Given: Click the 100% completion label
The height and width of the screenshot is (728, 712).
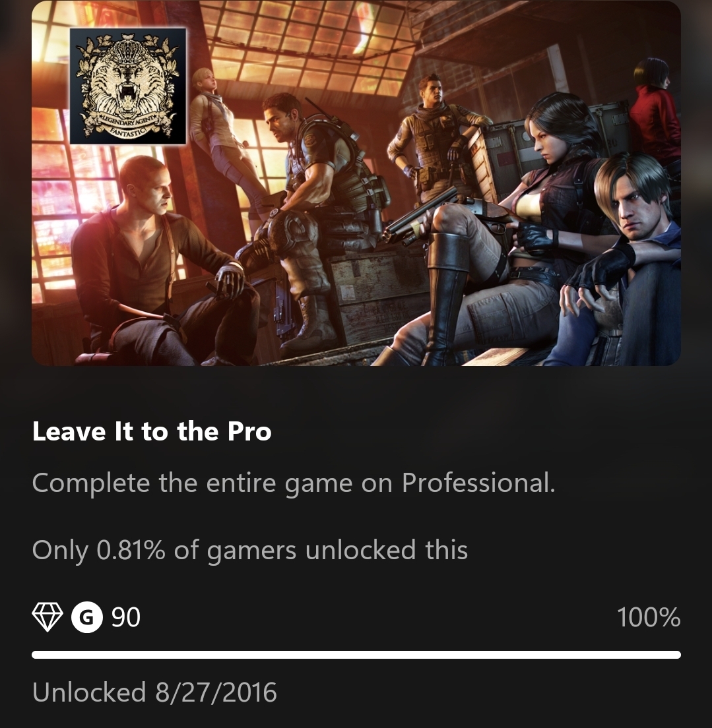Looking at the screenshot, I should coord(649,617).
